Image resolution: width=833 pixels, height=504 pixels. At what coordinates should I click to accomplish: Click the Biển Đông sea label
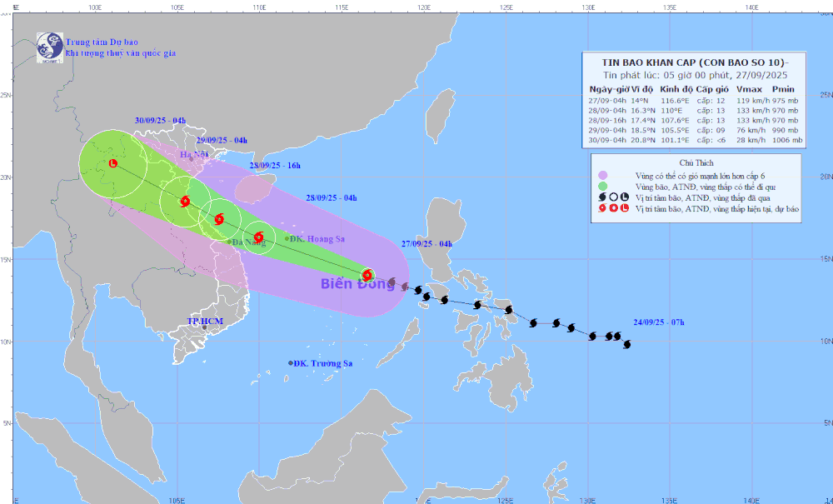click(357, 284)
